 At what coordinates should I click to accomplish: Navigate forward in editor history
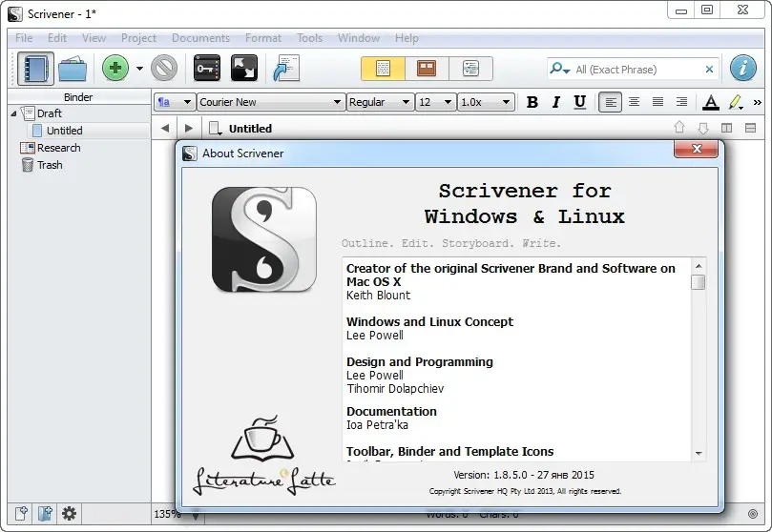[188, 129]
